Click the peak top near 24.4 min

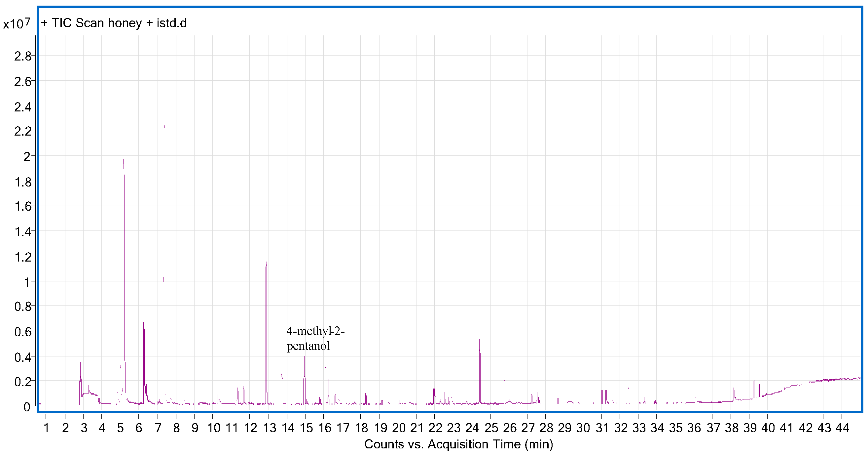479,340
